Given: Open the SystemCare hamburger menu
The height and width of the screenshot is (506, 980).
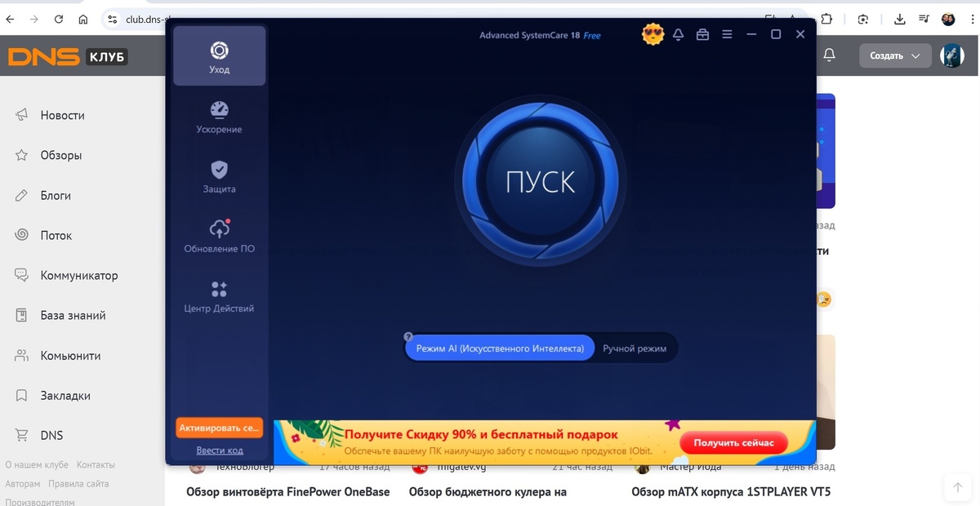Looking at the screenshot, I should coord(727,35).
